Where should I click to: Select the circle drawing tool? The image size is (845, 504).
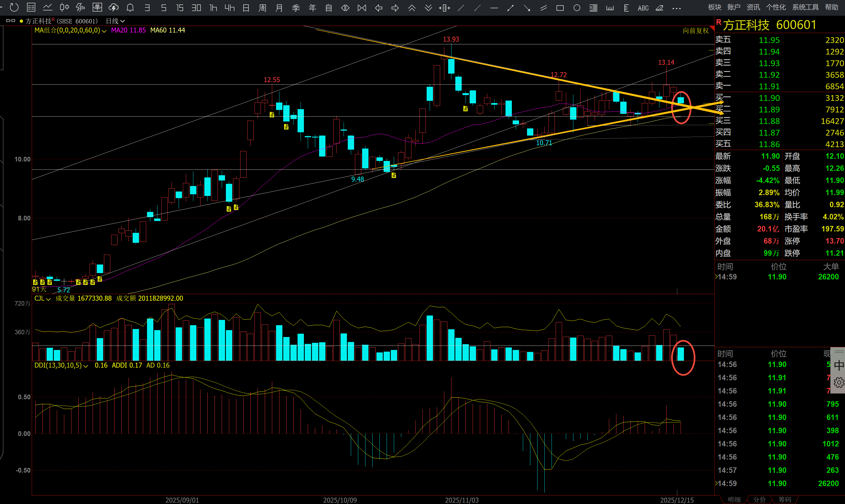point(577,8)
